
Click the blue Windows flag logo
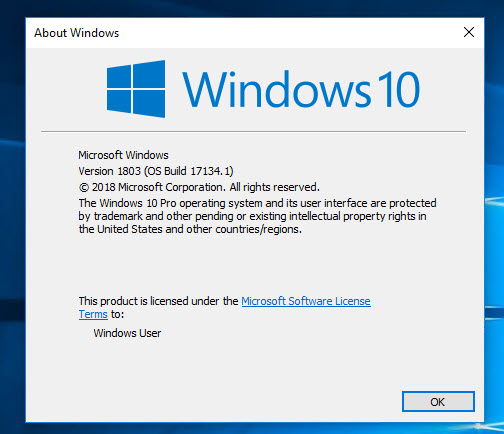136,89
